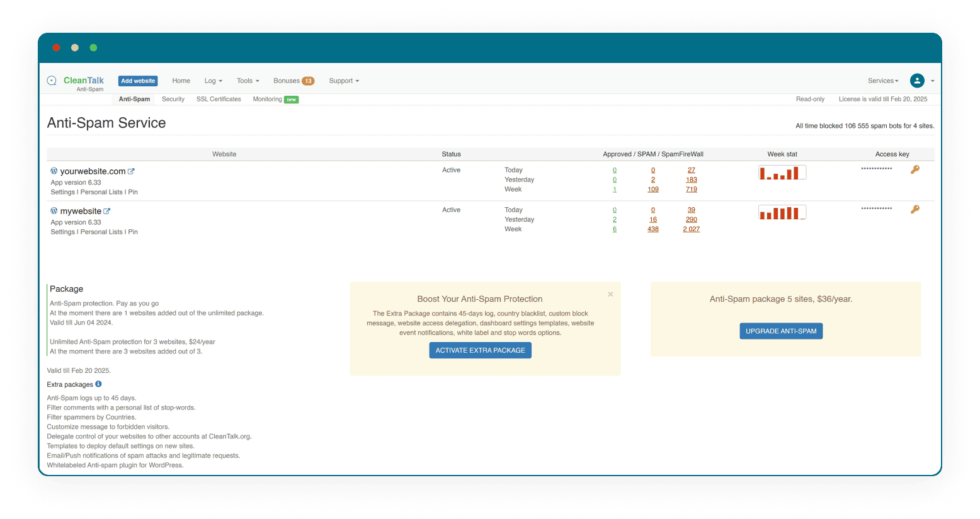
Task: Open yourwebsite.com week SpamFireWall count 719
Action: 692,189
